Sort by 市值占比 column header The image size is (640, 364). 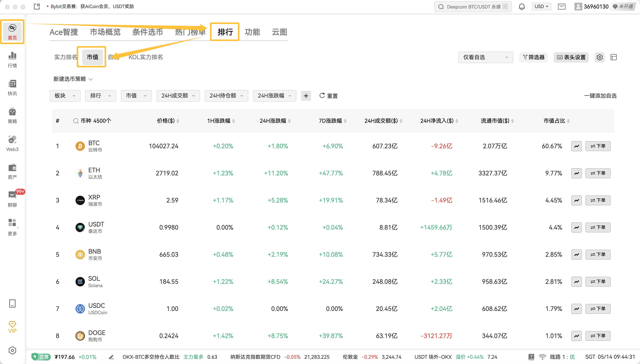tap(557, 121)
